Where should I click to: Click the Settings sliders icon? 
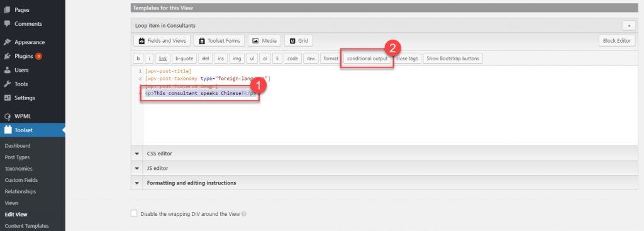[x=8, y=98]
